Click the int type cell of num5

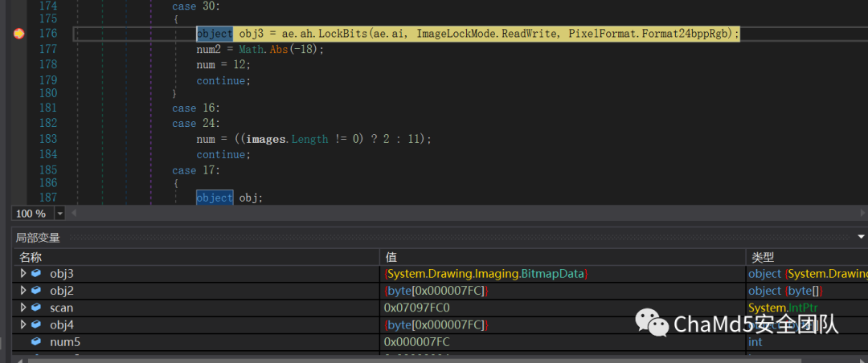[755, 342]
